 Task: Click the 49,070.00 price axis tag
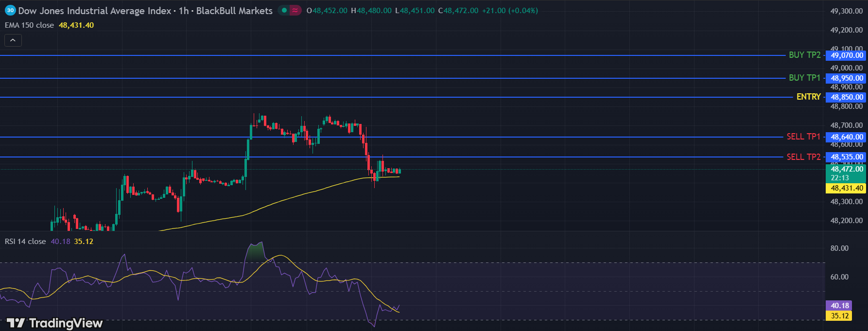pos(846,55)
